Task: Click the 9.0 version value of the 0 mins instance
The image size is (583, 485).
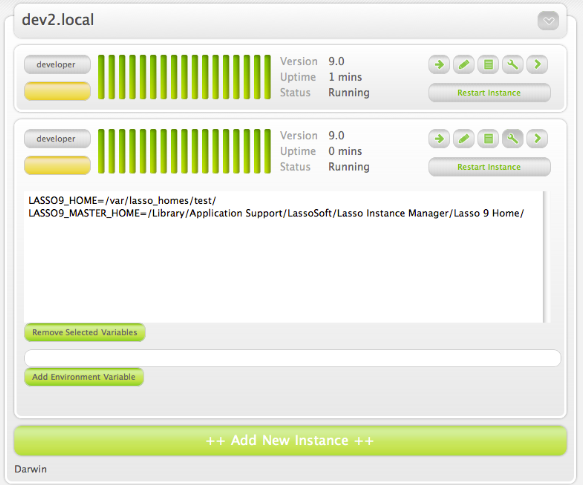Action: [x=336, y=135]
